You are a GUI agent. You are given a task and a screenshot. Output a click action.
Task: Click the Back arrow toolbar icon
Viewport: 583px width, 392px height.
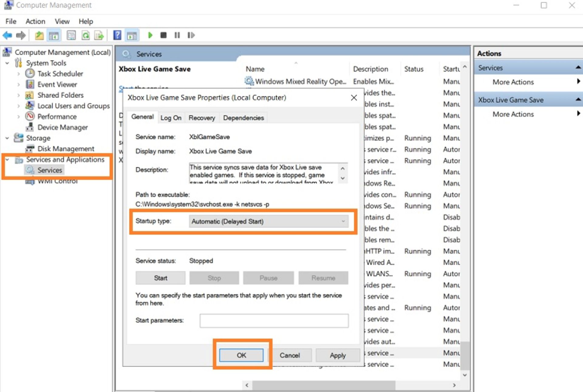tap(7, 35)
